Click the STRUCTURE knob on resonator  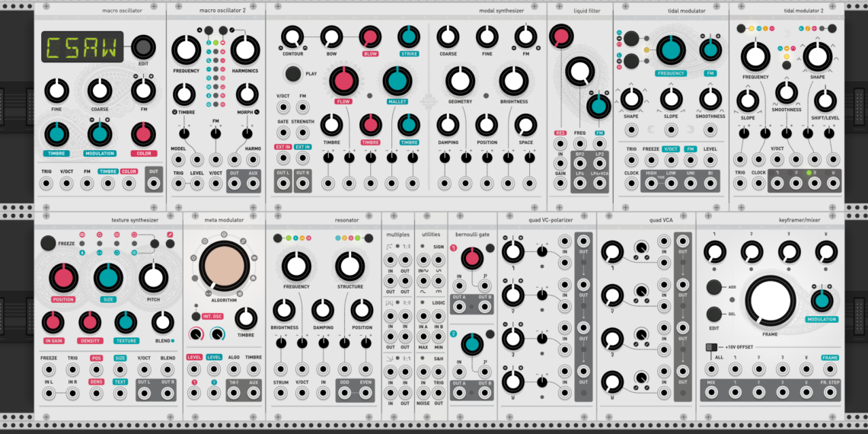point(349,266)
